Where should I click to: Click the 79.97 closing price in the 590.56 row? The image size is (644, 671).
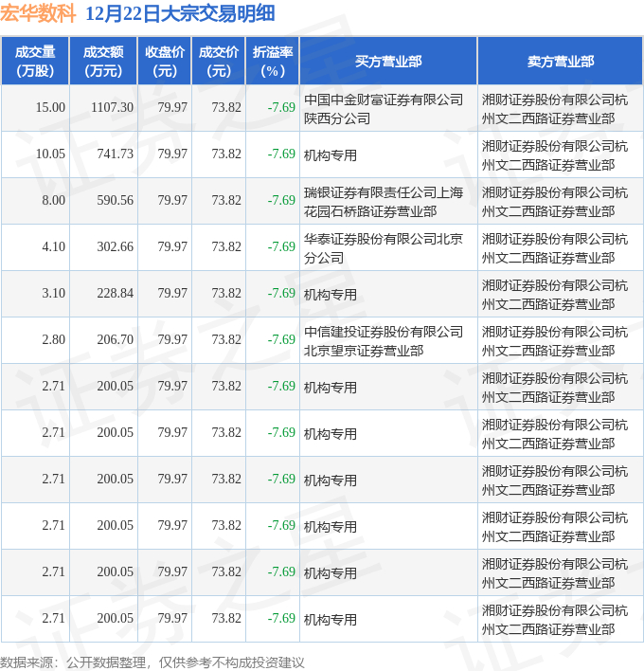coord(172,200)
